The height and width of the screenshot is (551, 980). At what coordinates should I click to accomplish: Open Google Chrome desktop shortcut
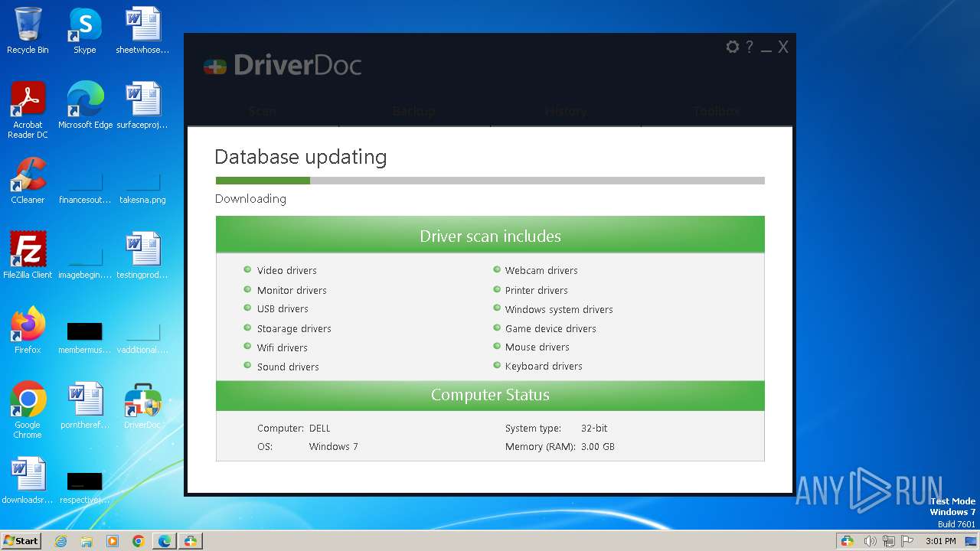click(x=28, y=410)
